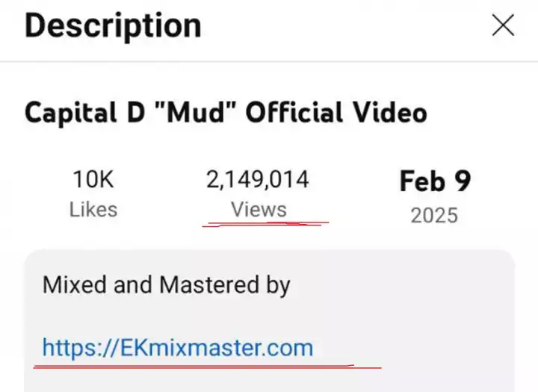Screen dimensions: 538x392
Task: Click 'Capital D' in the video title
Action: click(84, 113)
